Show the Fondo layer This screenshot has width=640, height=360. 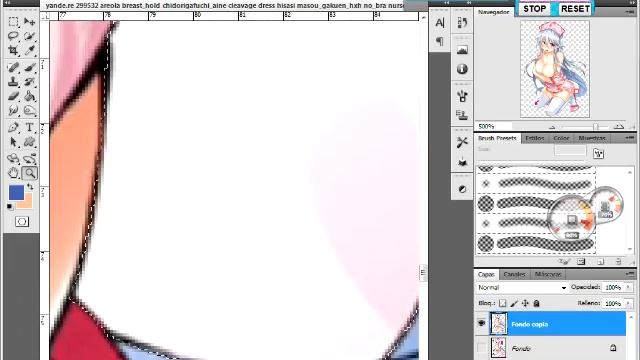click(x=482, y=348)
